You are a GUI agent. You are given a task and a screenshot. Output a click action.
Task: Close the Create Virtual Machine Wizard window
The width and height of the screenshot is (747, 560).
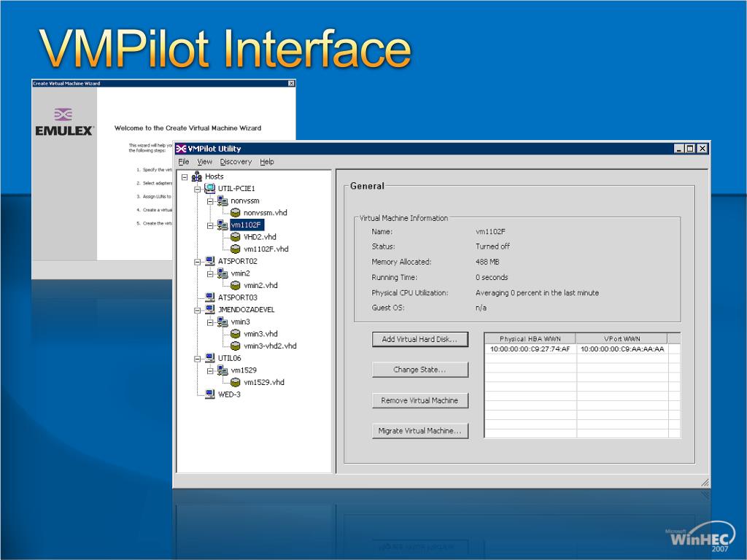coord(292,83)
